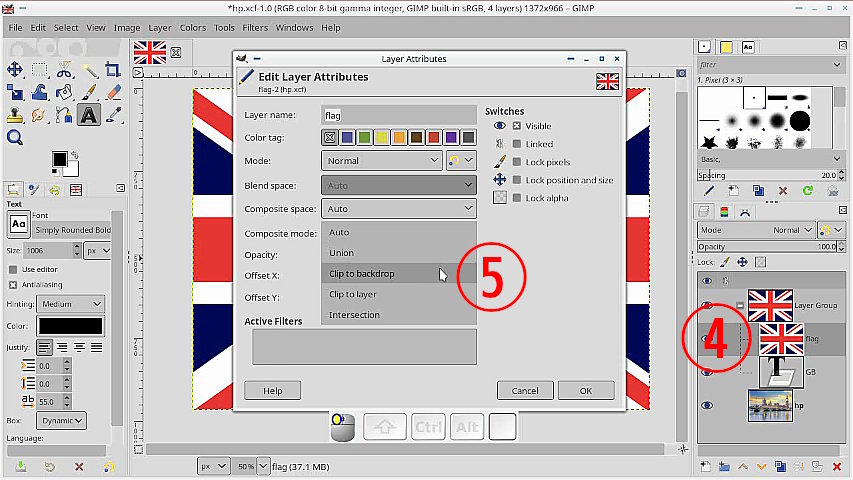
Task: Hide the hp layer via its eye icon
Action: (x=707, y=405)
